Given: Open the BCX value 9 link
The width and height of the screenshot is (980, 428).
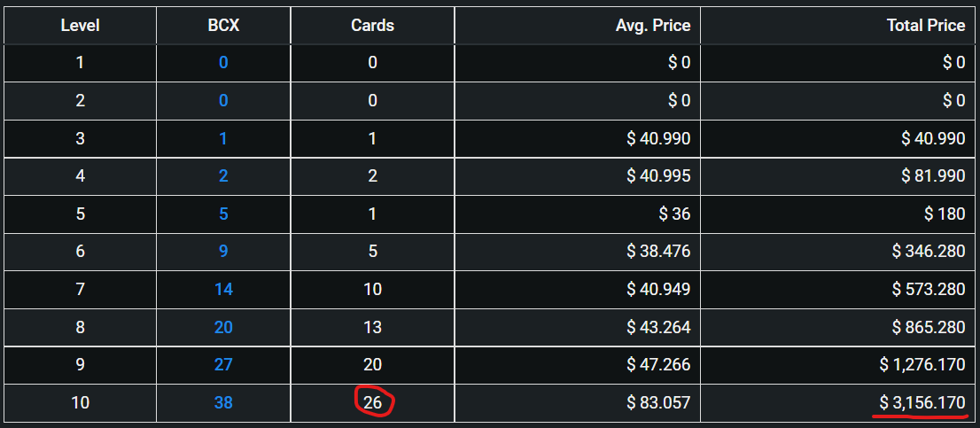Looking at the screenshot, I should click(x=223, y=251).
